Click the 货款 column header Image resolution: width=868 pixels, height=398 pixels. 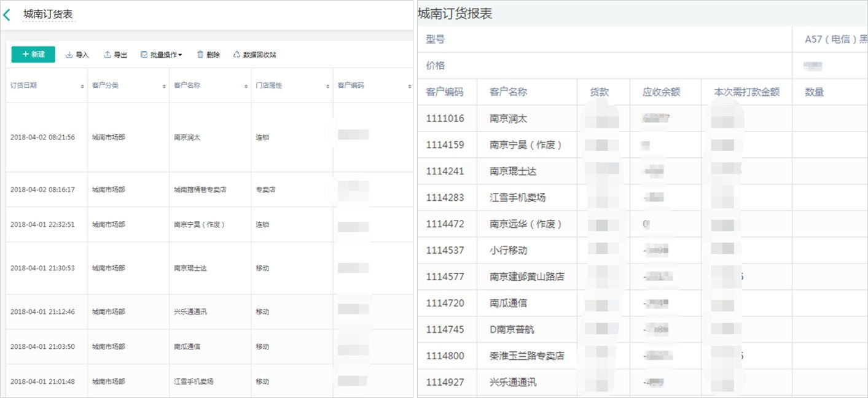[600, 92]
